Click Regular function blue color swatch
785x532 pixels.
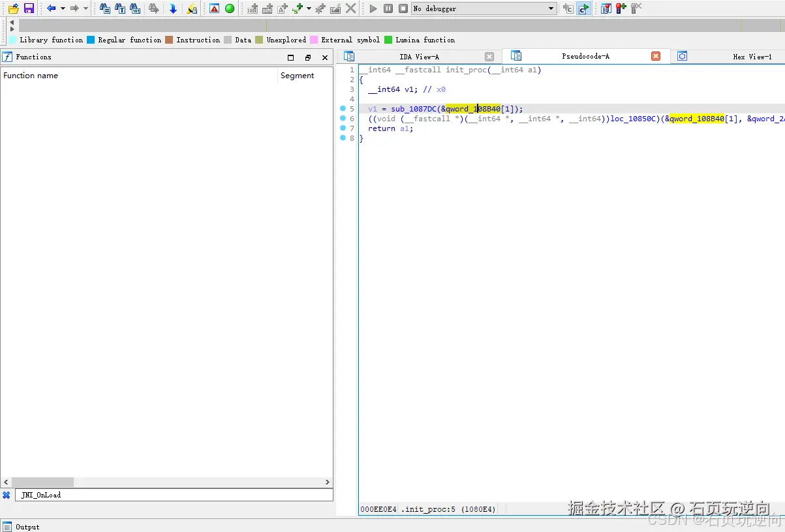click(91, 40)
